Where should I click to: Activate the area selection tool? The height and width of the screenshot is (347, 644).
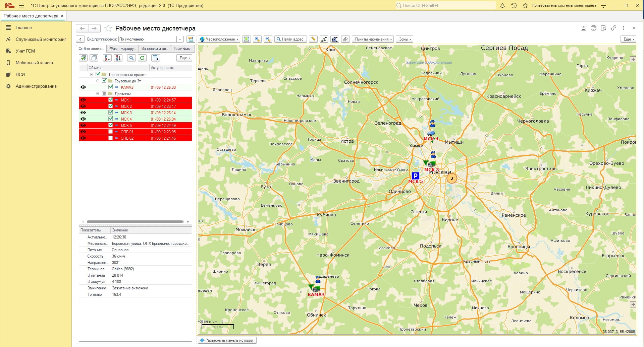point(156,58)
